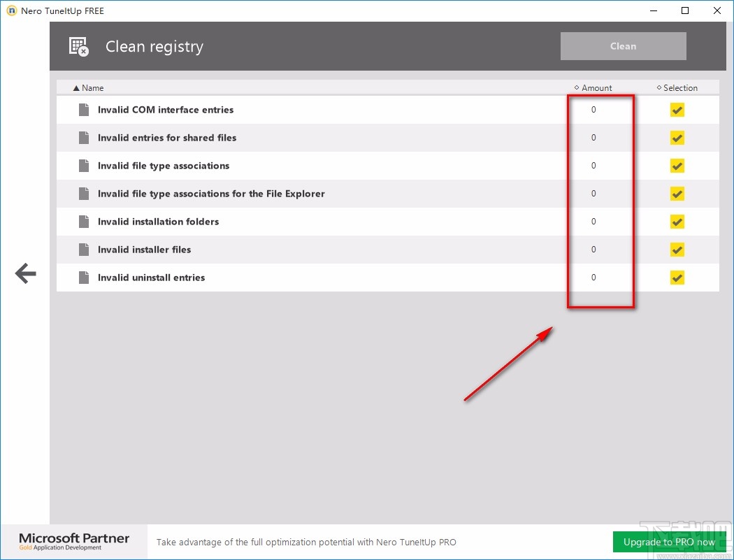Image resolution: width=734 pixels, height=560 pixels.
Task: Deselect Invalid installer files checkbox
Action: (677, 250)
